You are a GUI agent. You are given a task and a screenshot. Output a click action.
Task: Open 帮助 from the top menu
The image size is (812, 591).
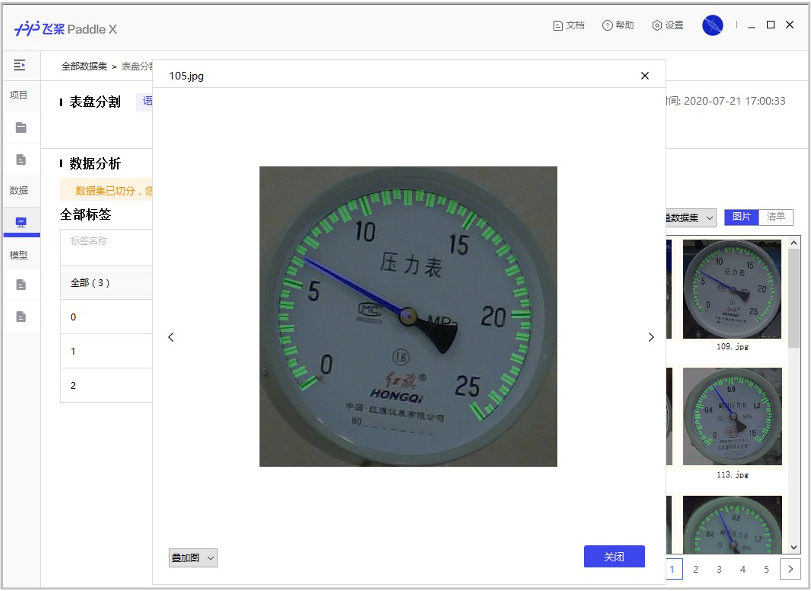618,26
